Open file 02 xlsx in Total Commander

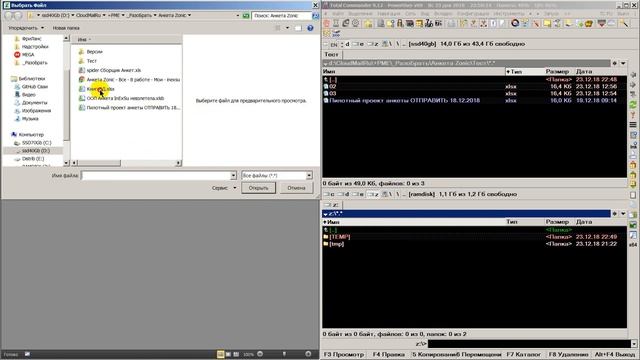[474, 87]
